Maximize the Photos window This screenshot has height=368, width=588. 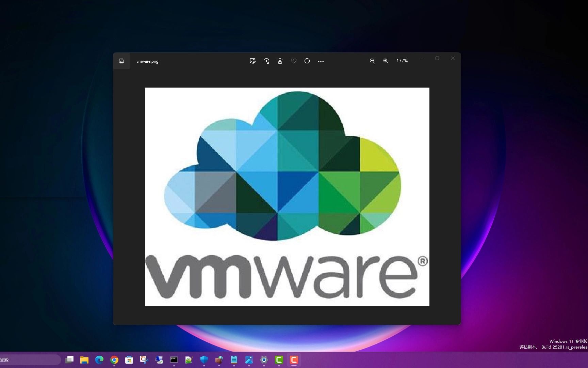click(x=437, y=58)
